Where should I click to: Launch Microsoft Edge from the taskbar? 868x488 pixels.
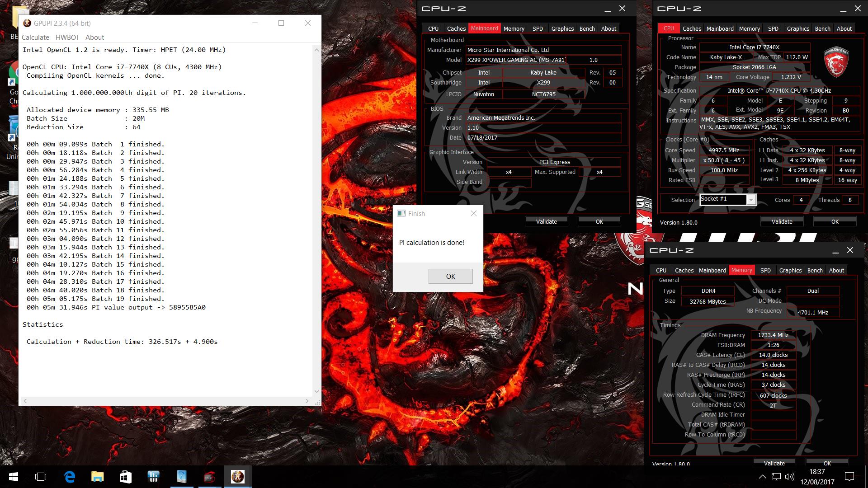click(70, 477)
